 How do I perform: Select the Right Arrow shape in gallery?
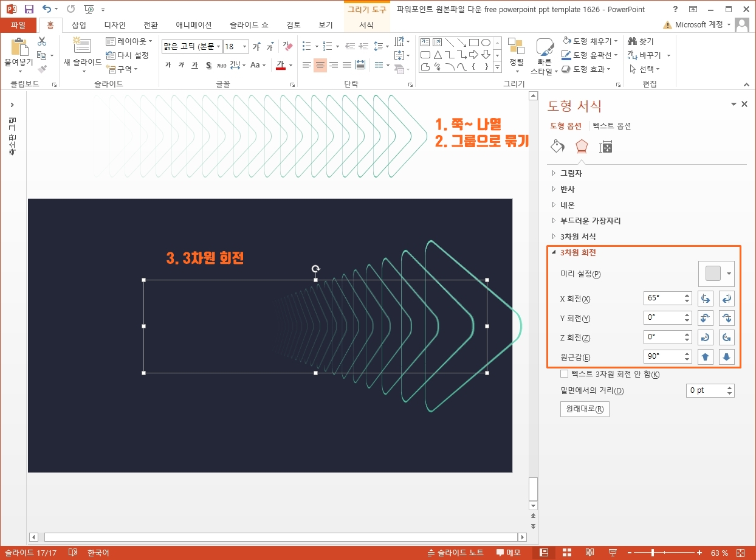[473, 55]
